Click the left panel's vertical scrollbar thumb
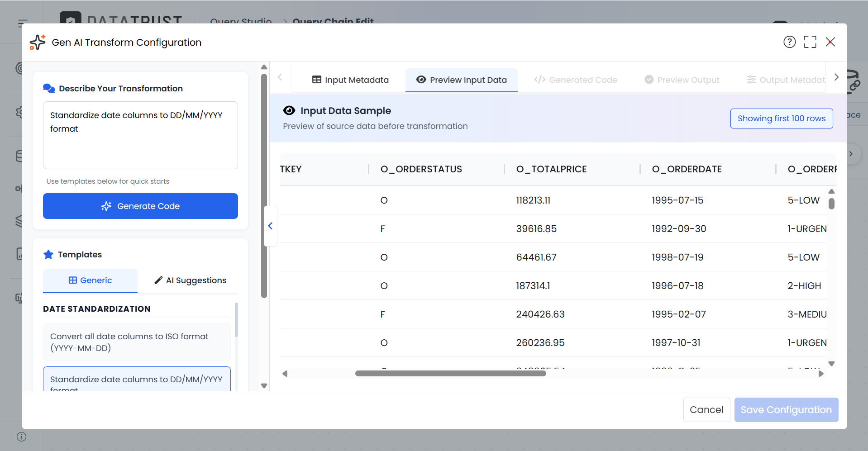The height and width of the screenshot is (451, 868). (264, 185)
